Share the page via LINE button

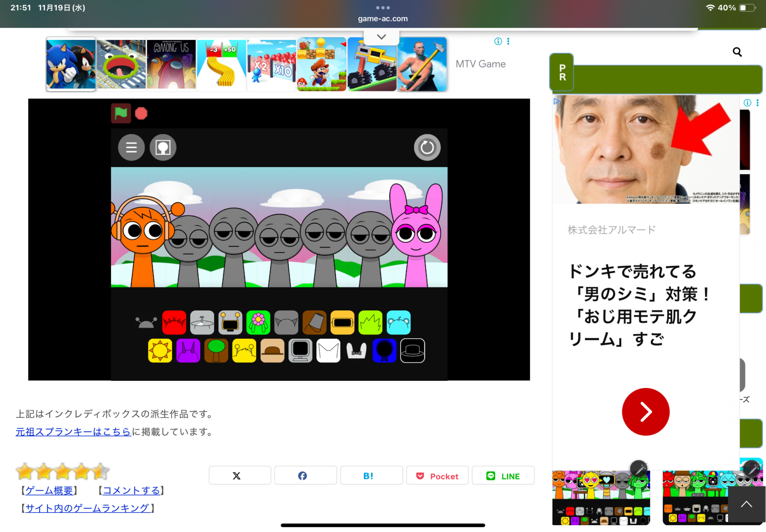503,476
